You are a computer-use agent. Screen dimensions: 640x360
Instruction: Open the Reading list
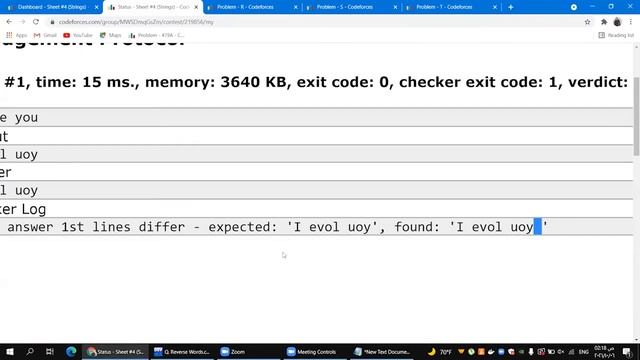tap(616, 35)
